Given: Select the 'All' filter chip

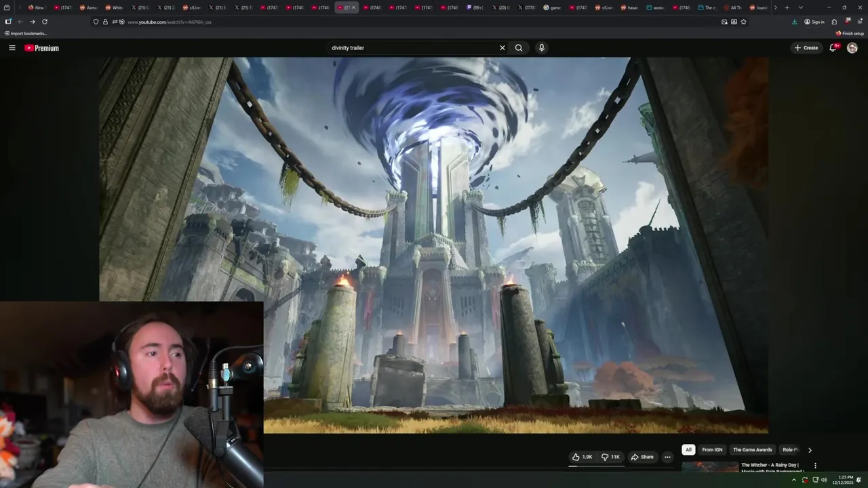Looking at the screenshot, I should [x=688, y=450].
